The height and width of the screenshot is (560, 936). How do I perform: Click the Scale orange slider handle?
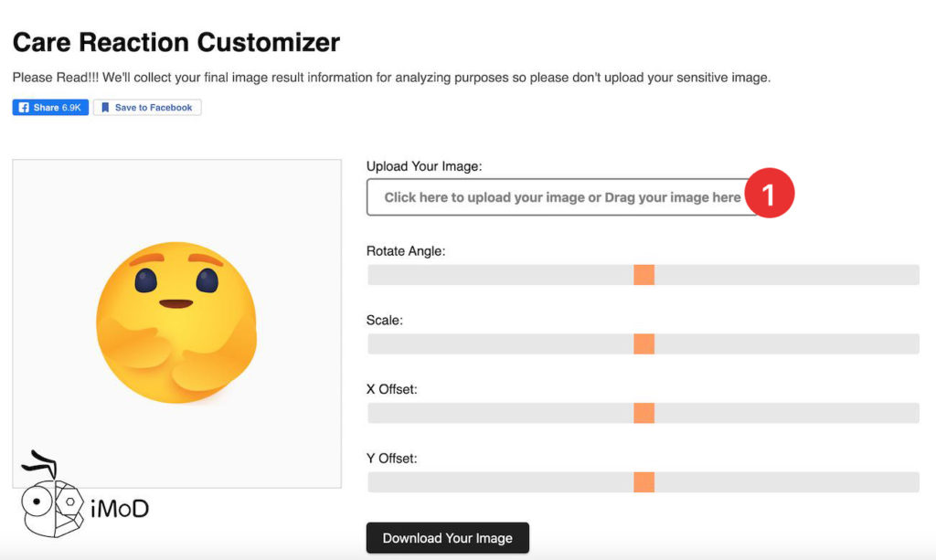click(x=643, y=344)
